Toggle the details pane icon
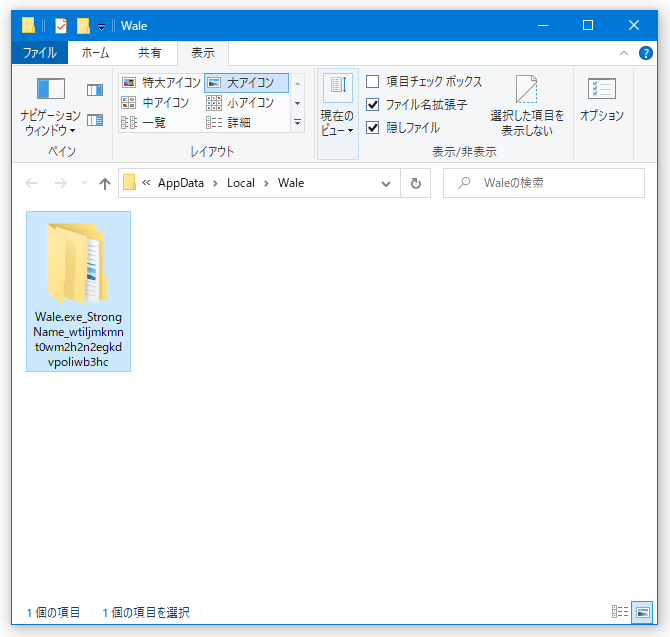The width and height of the screenshot is (670, 637). [95, 120]
